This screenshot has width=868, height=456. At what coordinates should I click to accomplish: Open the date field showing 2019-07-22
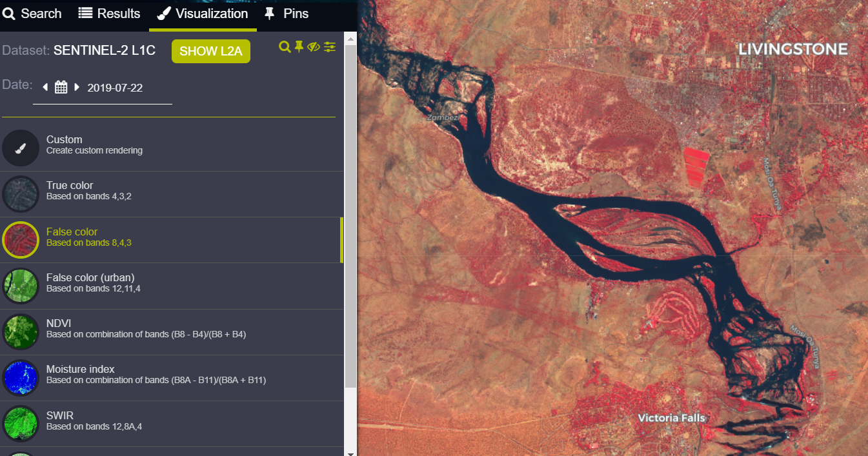point(115,88)
